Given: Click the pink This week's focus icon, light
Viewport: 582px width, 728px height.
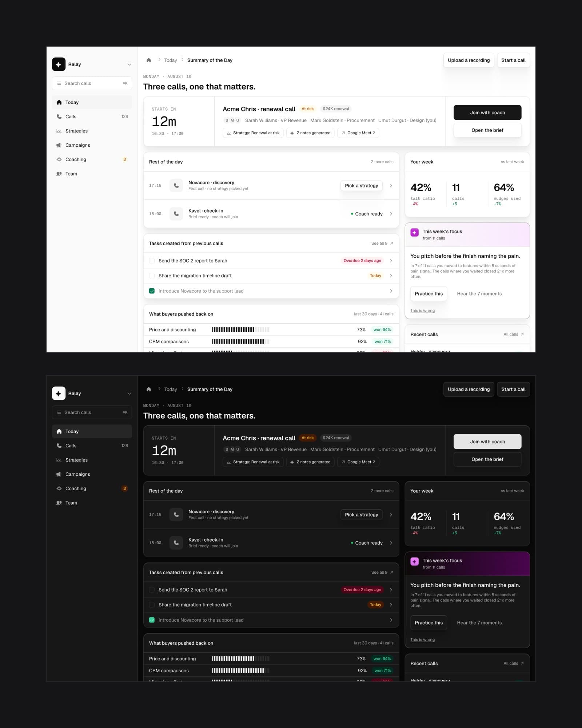Looking at the screenshot, I should click(x=414, y=233).
